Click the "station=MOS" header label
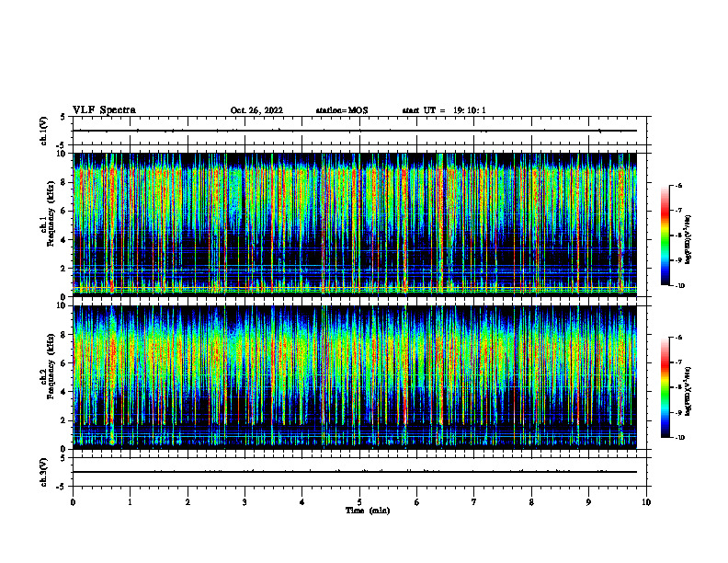 point(342,110)
